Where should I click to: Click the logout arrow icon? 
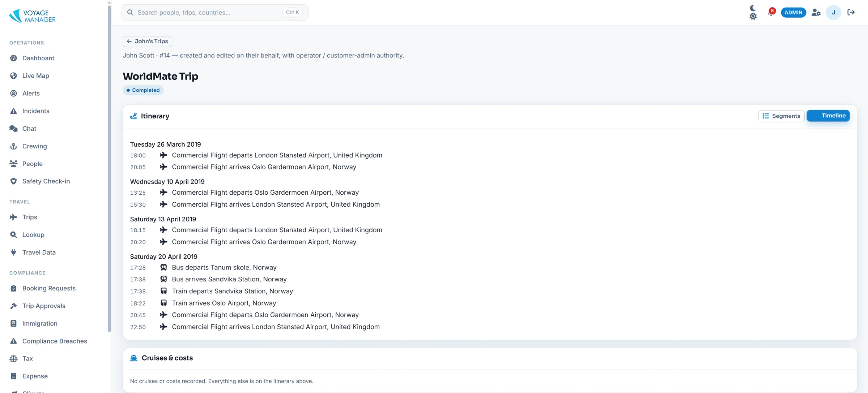tap(851, 12)
